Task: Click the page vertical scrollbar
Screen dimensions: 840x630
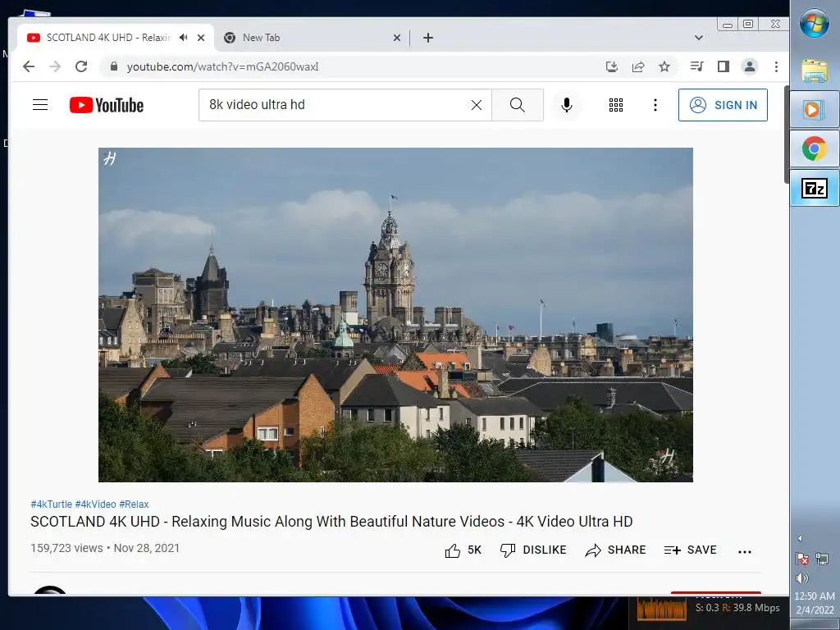Action: tap(786, 134)
